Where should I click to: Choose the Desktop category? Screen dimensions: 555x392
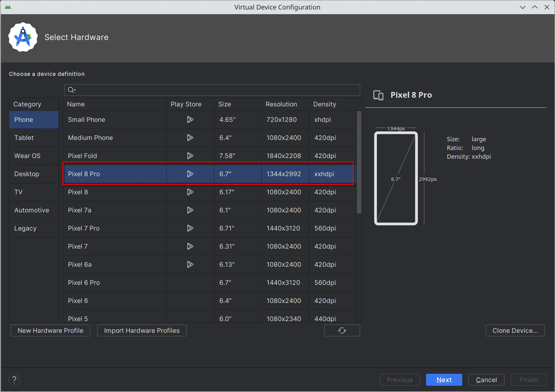(34, 174)
